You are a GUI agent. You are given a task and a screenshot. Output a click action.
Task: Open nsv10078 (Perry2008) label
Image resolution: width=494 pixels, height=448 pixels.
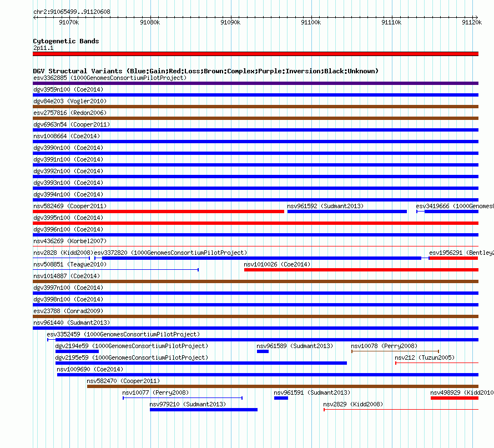[384, 346]
